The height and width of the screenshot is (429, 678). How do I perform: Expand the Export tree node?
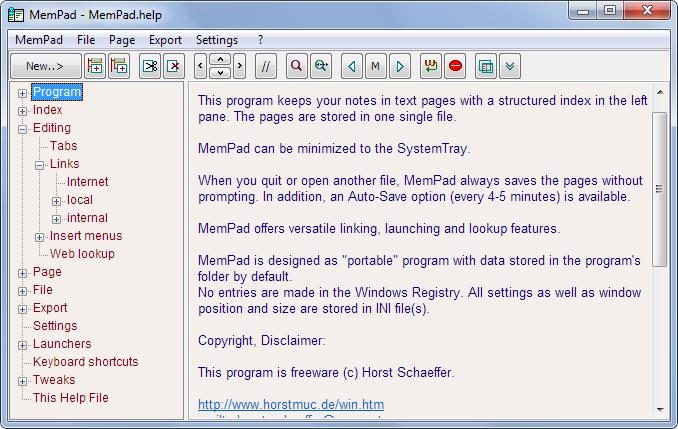tap(22, 309)
